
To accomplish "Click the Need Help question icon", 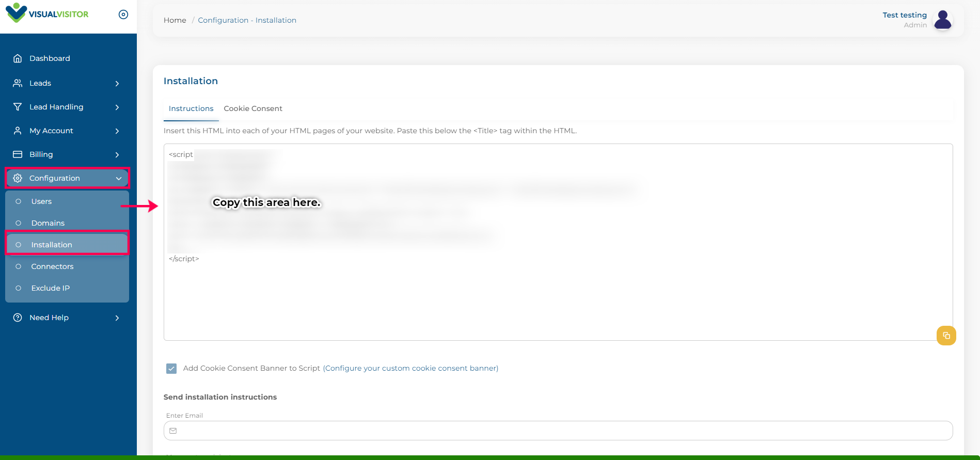I will point(18,318).
